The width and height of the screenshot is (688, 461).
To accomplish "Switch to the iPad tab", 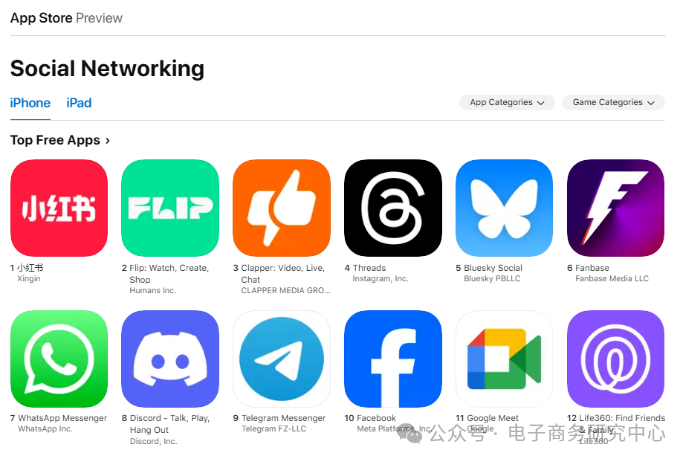I will pos(79,103).
